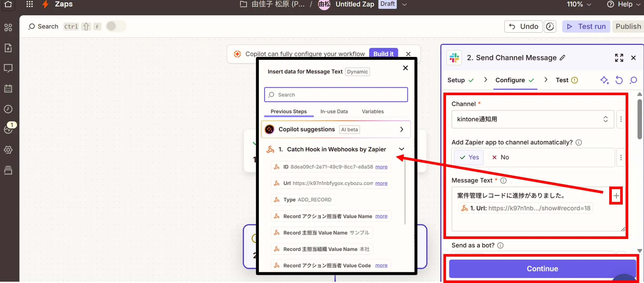This screenshot has width=644, height=283.
Task: Open the settings gear in left sidebar
Action: (x=8, y=150)
